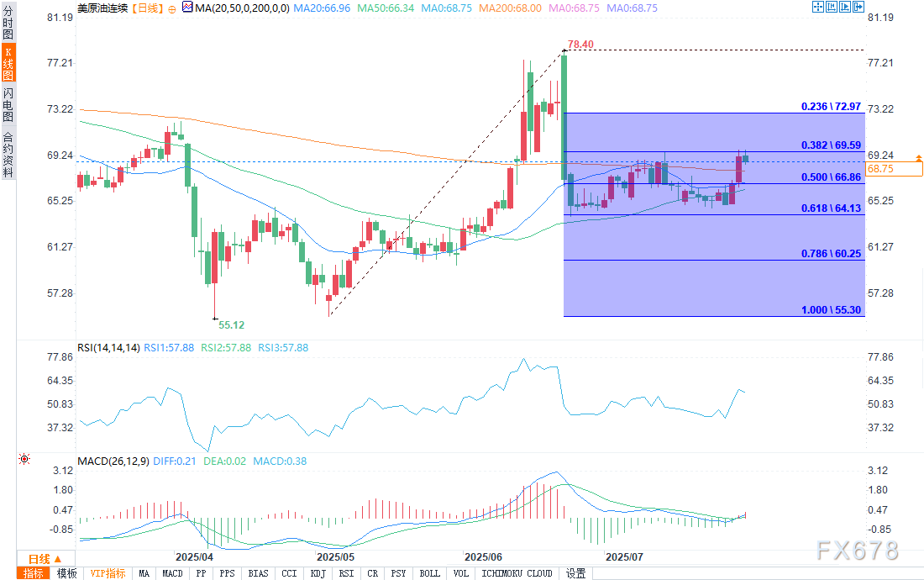The height and width of the screenshot is (580, 924).
Task: Select the 模板 tab in bottom bar
Action: (x=66, y=573)
